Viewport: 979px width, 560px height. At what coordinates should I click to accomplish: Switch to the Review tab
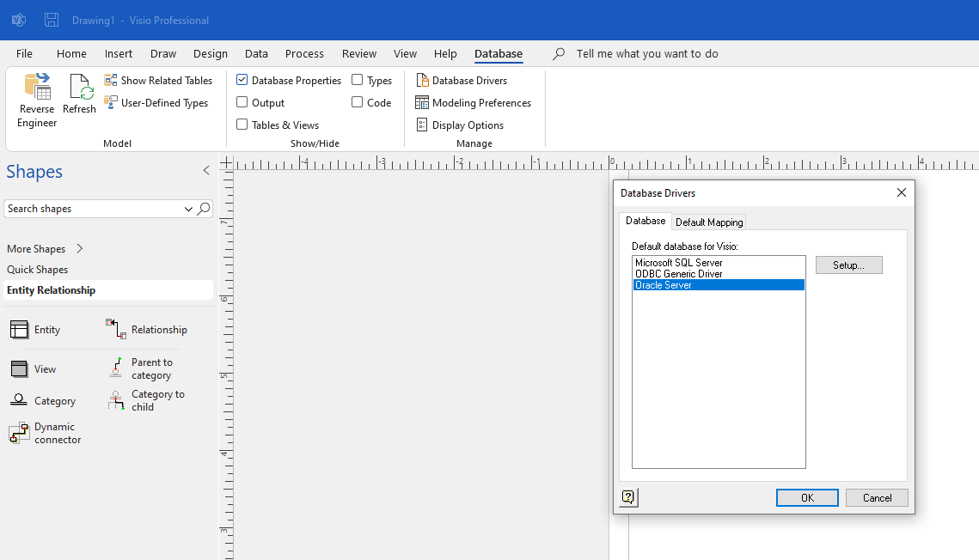pos(359,53)
